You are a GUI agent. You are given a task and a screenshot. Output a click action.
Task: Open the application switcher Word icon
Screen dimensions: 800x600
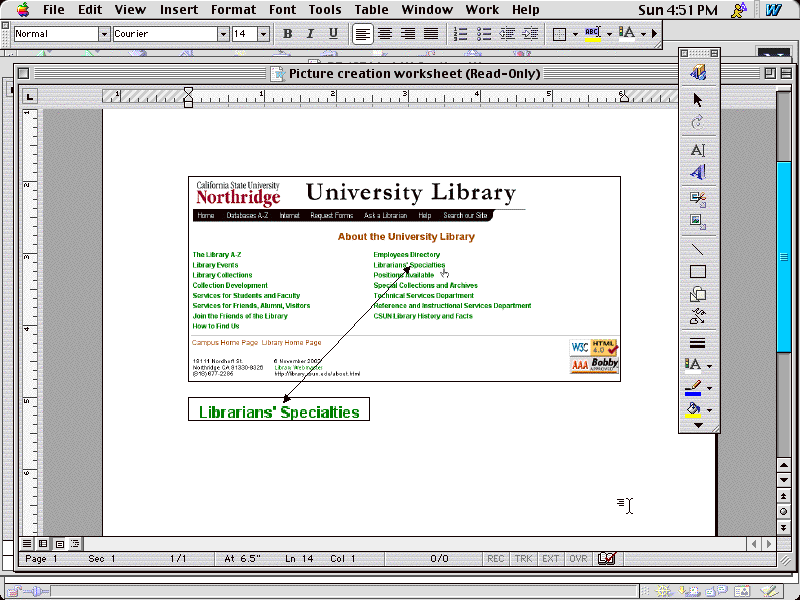coord(773,10)
